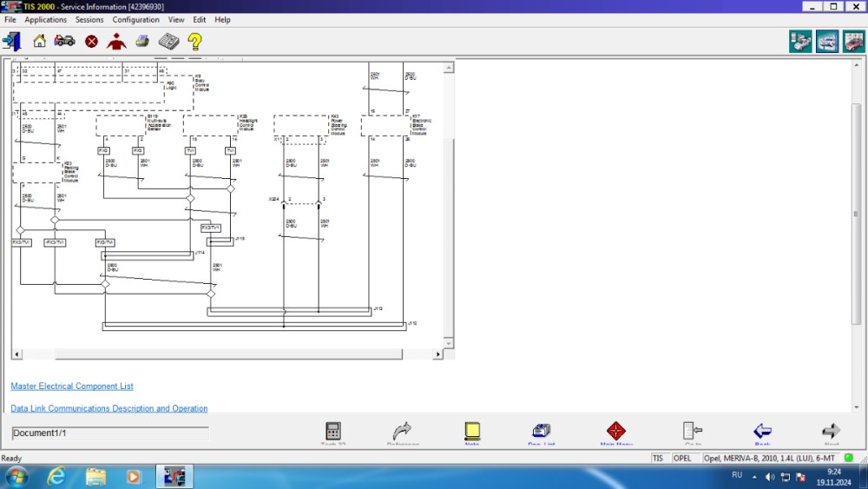This screenshot has height=489, width=868.
Task: Follow the Master Electrical Component List link
Action: coord(72,387)
